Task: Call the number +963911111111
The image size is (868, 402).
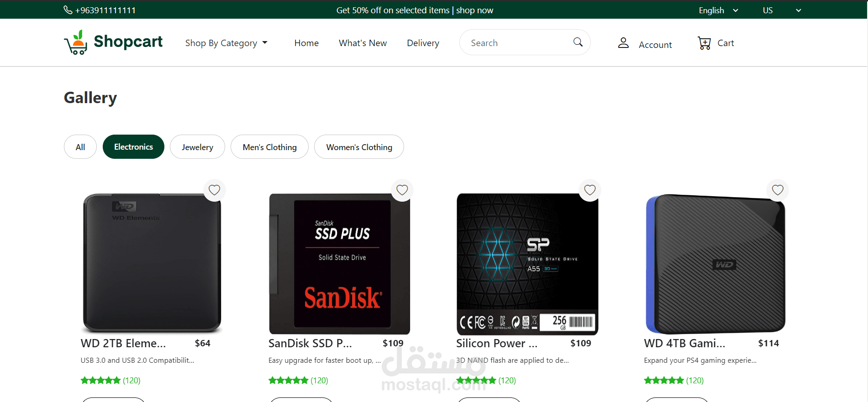Action: pyautogui.click(x=105, y=10)
